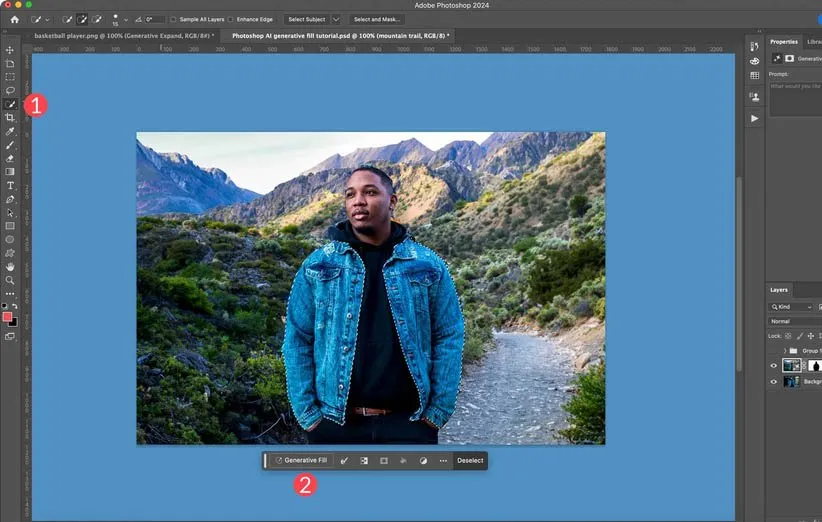Enable Sample All Layers checkbox
The height and width of the screenshot is (522, 822).
[x=173, y=19]
